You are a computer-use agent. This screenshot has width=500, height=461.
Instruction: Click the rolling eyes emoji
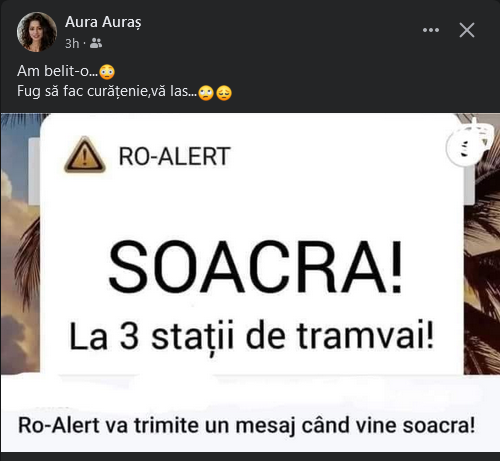click(206, 93)
